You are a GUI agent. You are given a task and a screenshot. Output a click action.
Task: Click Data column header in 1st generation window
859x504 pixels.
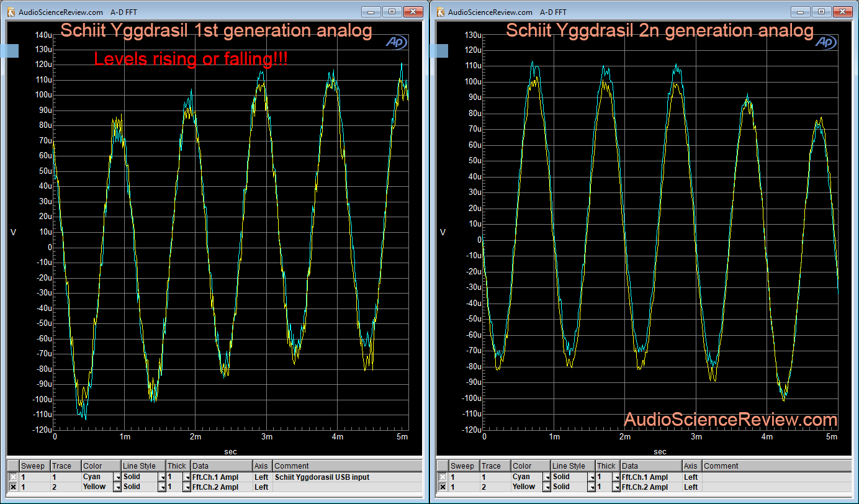[222, 466]
